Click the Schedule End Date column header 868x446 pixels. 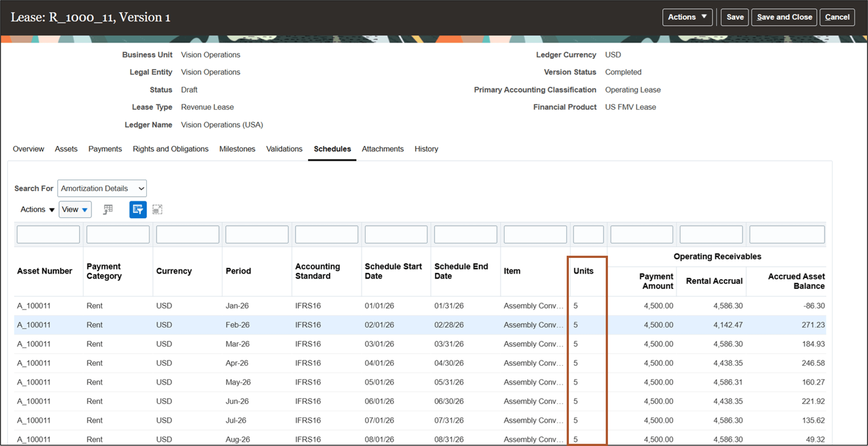(x=461, y=271)
